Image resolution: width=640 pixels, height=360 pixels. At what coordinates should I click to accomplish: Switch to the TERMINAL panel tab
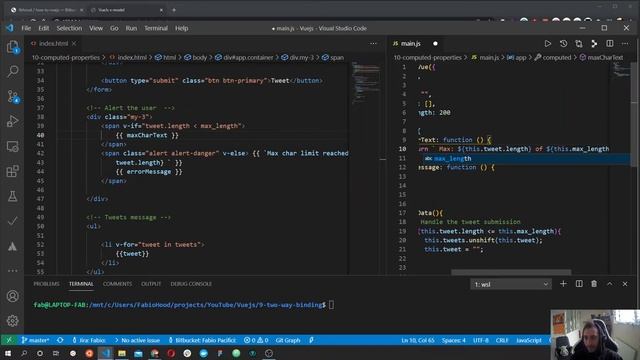(x=81, y=284)
